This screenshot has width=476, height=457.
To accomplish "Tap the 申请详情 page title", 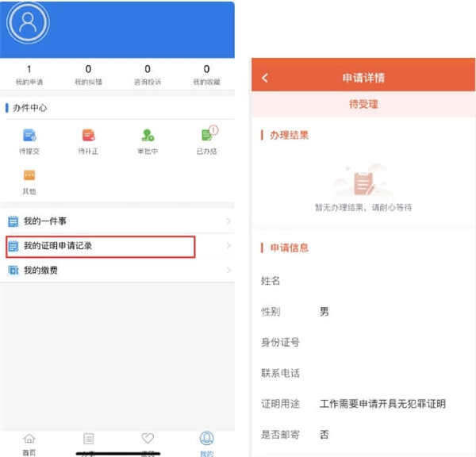I will pos(363,78).
